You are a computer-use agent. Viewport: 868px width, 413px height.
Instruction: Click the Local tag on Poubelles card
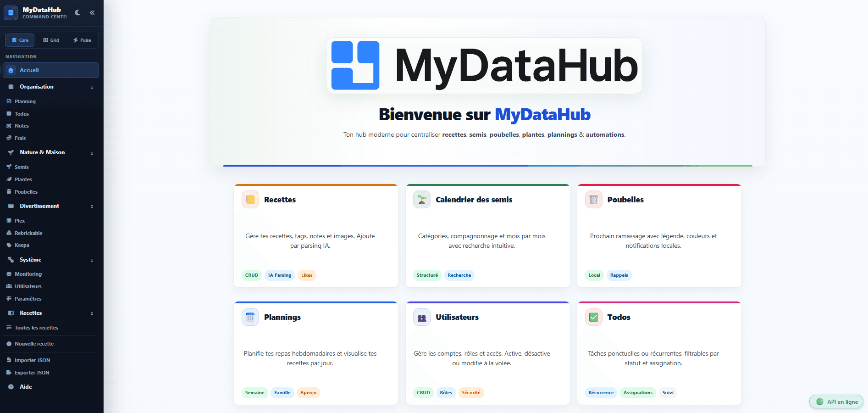[594, 275]
